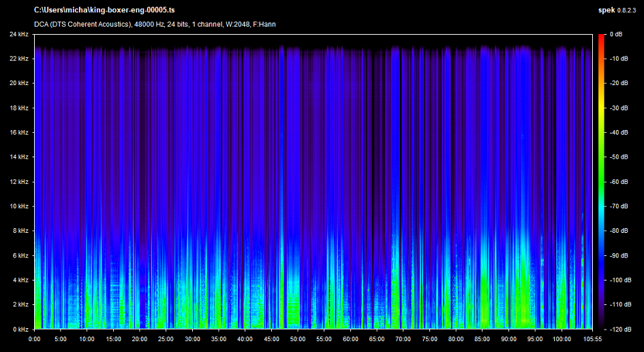
Task: Select the 95:00 time axis marker
Action: click(535, 338)
